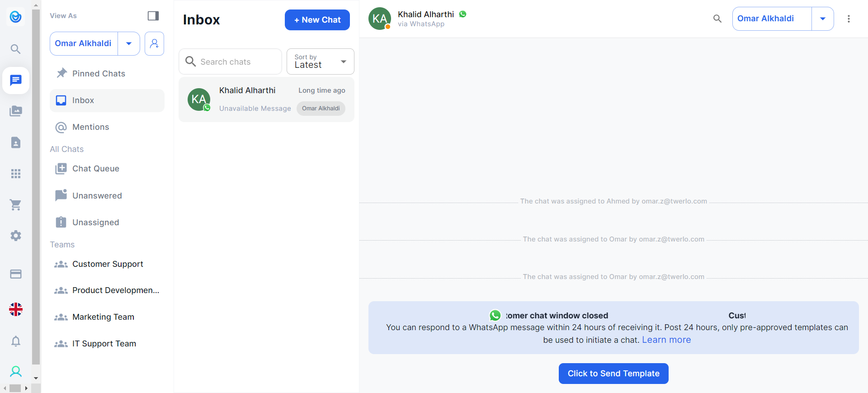Expand the View As agent dropdown

tap(129, 44)
